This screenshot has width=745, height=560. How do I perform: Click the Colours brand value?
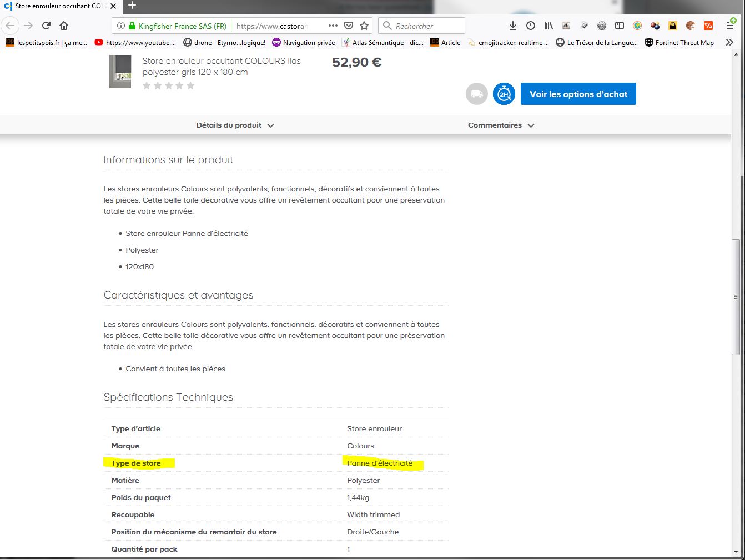coord(361,446)
